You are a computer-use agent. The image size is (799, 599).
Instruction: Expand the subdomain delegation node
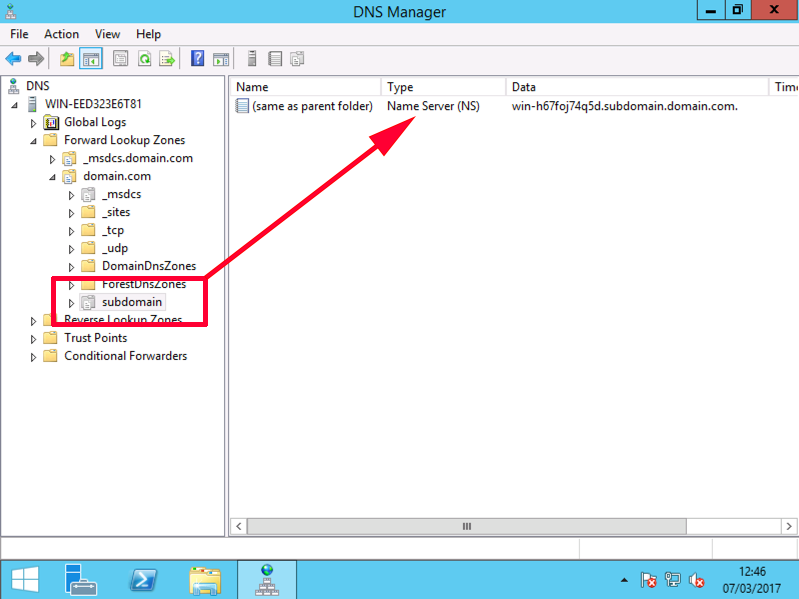pyautogui.click(x=71, y=303)
